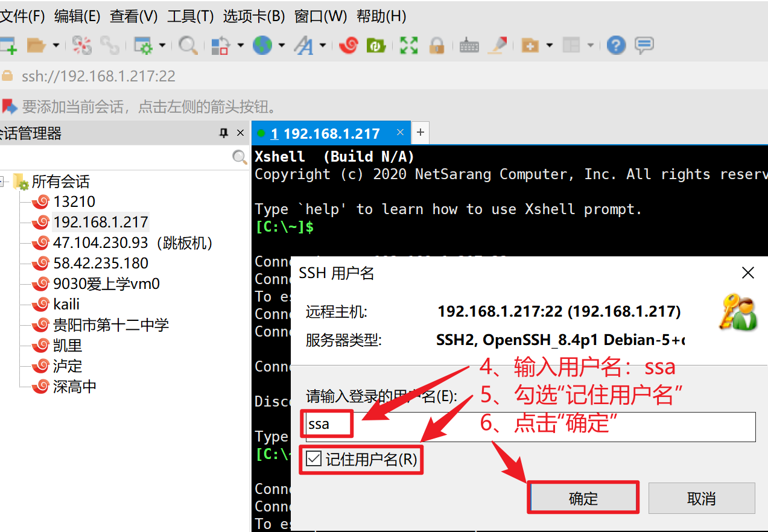The height and width of the screenshot is (532, 768).
Task: Open the 窗口(W) menu
Action: click(x=321, y=16)
